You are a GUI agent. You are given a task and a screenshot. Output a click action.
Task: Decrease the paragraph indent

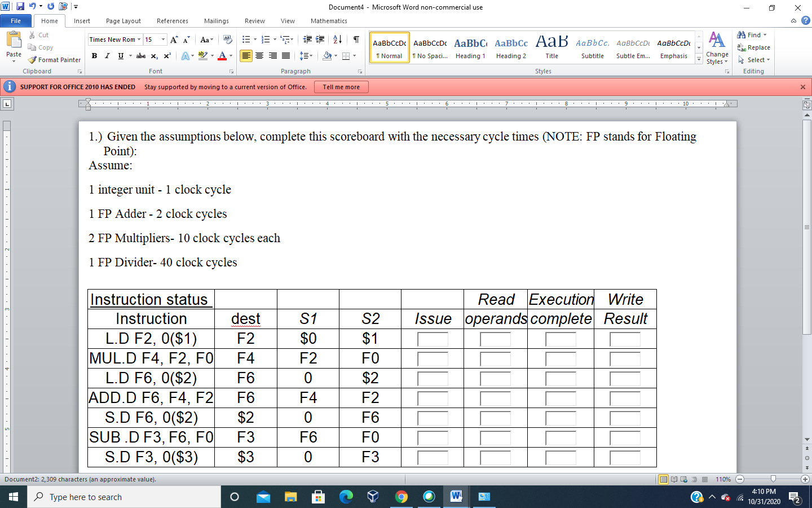[307, 40]
